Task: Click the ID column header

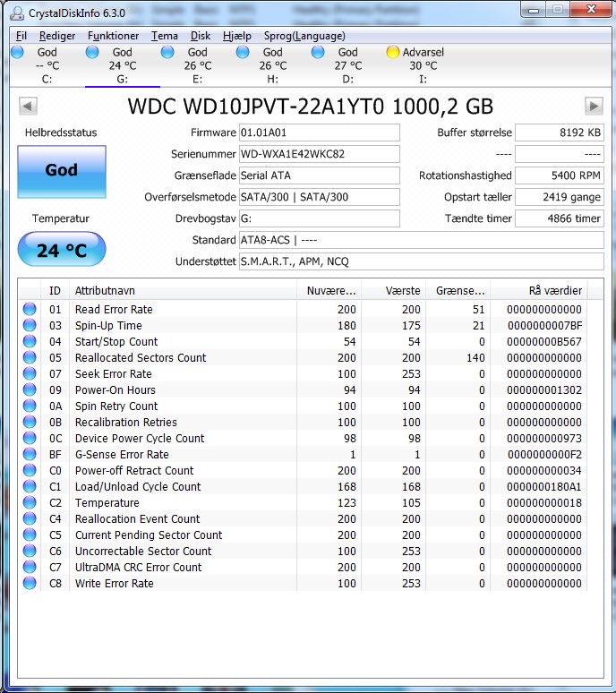Action: pos(55,290)
